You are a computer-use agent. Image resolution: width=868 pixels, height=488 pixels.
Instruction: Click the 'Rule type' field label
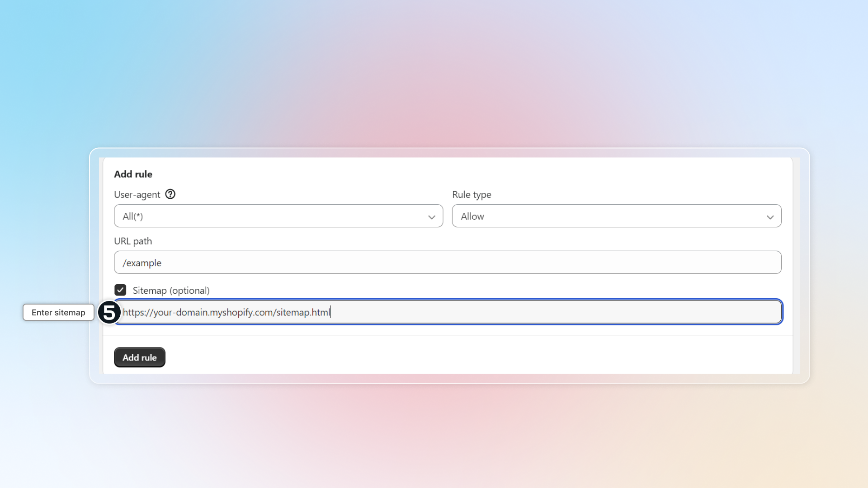tap(472, 195)
